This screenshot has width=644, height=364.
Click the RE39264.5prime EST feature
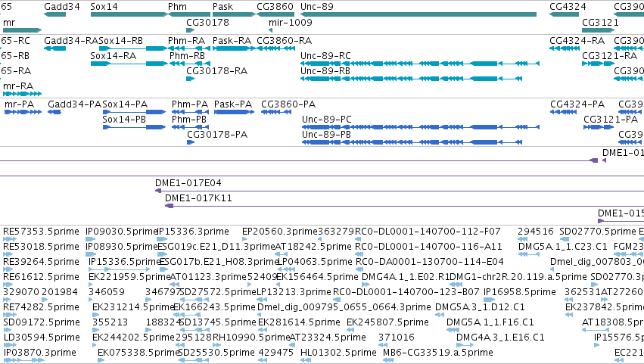click(x=8, y=269)
